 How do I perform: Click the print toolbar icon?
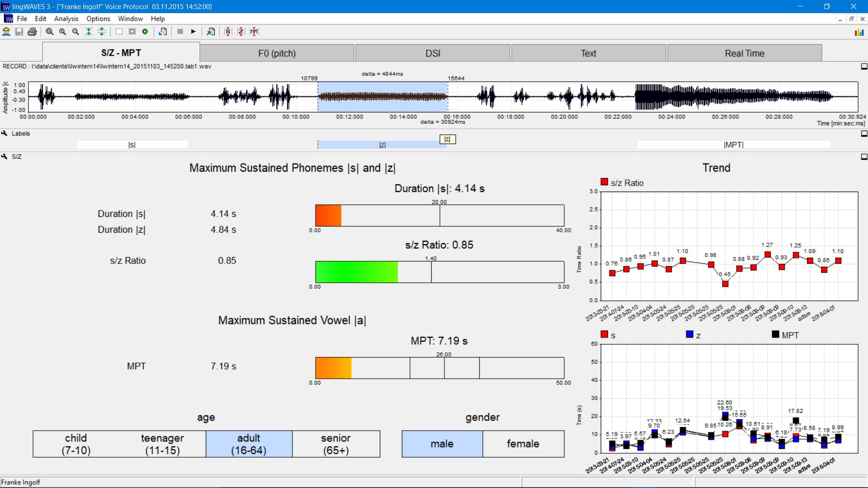(x=32, y=32)
